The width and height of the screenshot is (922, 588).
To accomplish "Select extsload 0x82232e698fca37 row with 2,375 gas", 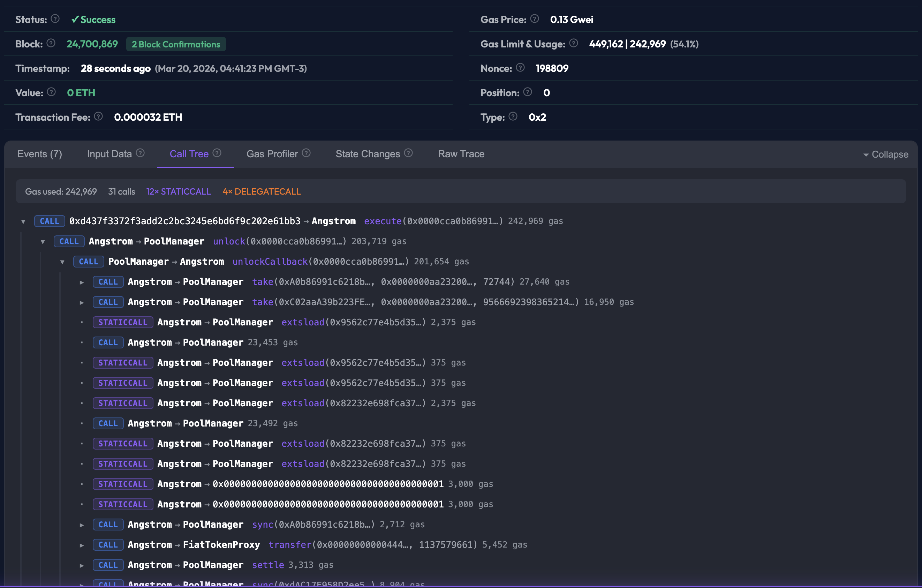I will pos(285,403).
